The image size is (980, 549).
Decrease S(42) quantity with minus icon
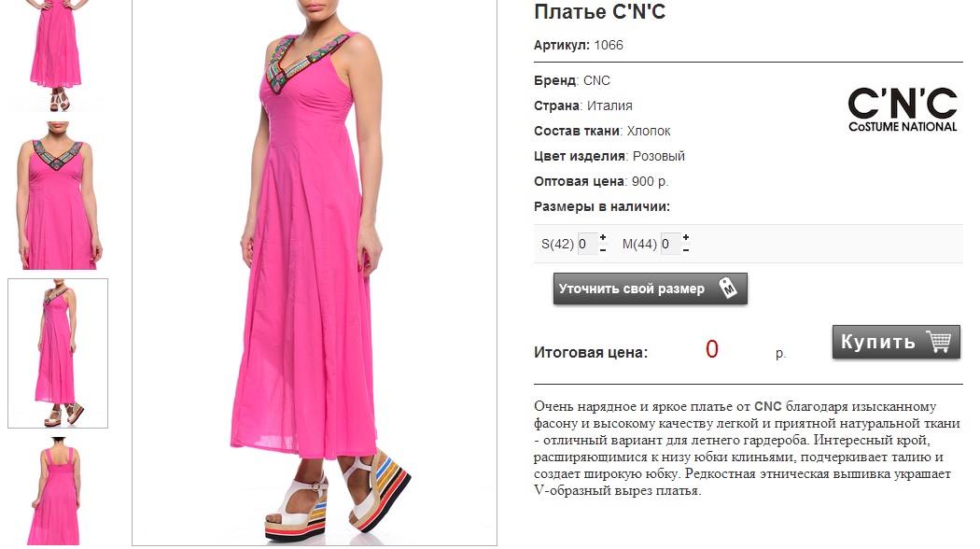point(603,250)
